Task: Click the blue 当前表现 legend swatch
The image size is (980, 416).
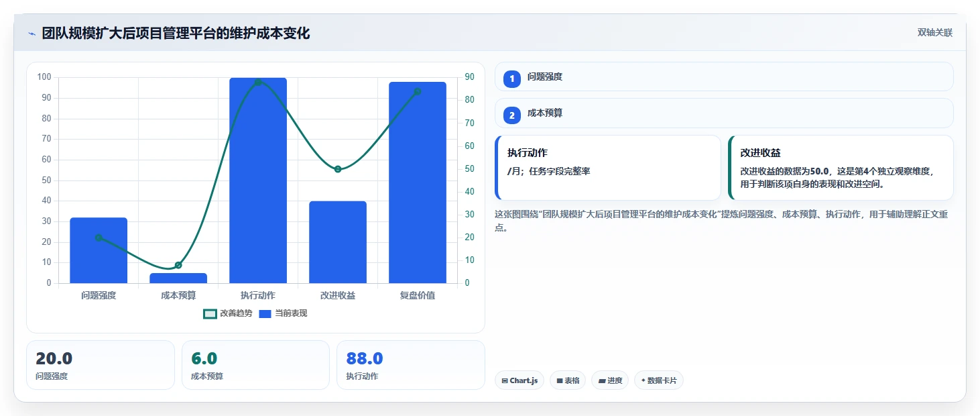Action: [265, 313]
